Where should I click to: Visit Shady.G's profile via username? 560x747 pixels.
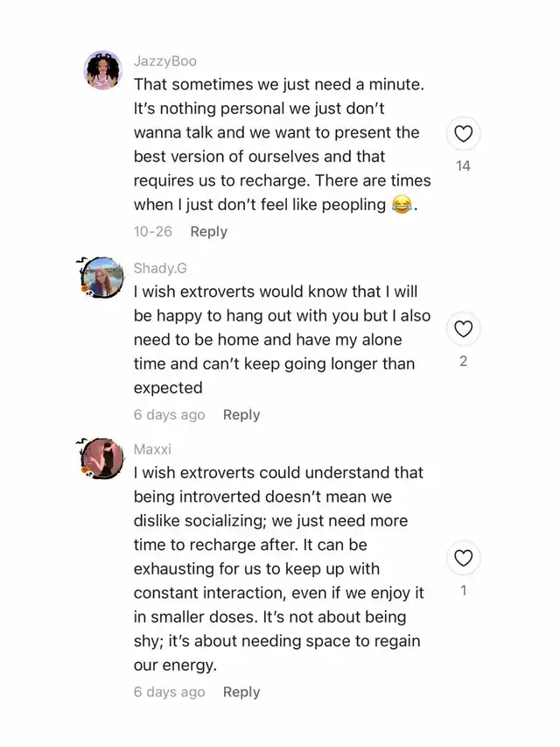pyautogui.click(x=160, y=268)
